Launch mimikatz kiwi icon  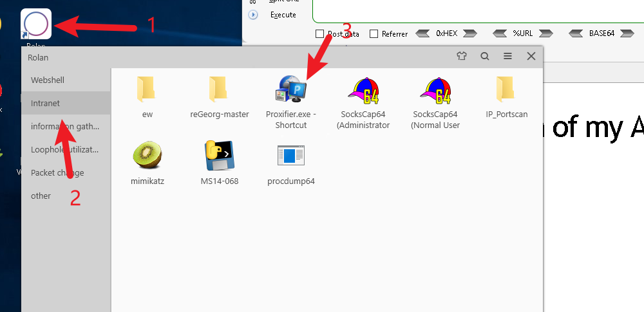tap(146, 156)
